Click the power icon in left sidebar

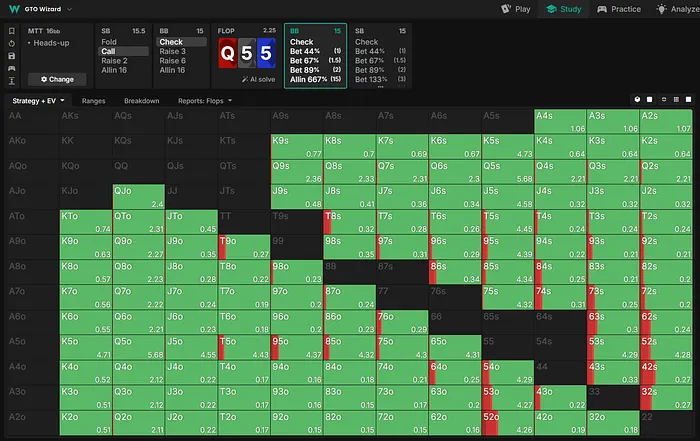pos(10,43)
